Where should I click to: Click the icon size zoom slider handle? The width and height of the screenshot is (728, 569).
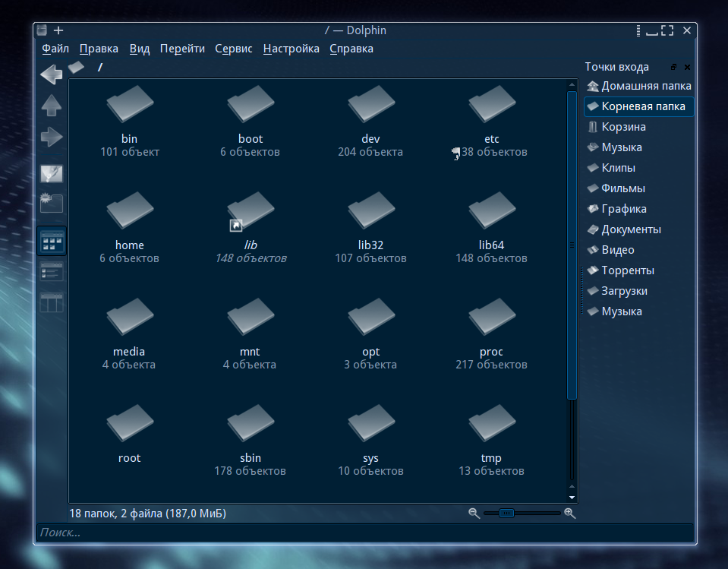506,514
